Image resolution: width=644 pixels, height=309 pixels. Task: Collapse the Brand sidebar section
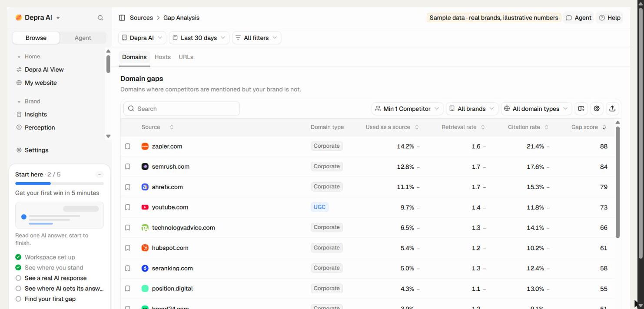(x=29, y=101)
